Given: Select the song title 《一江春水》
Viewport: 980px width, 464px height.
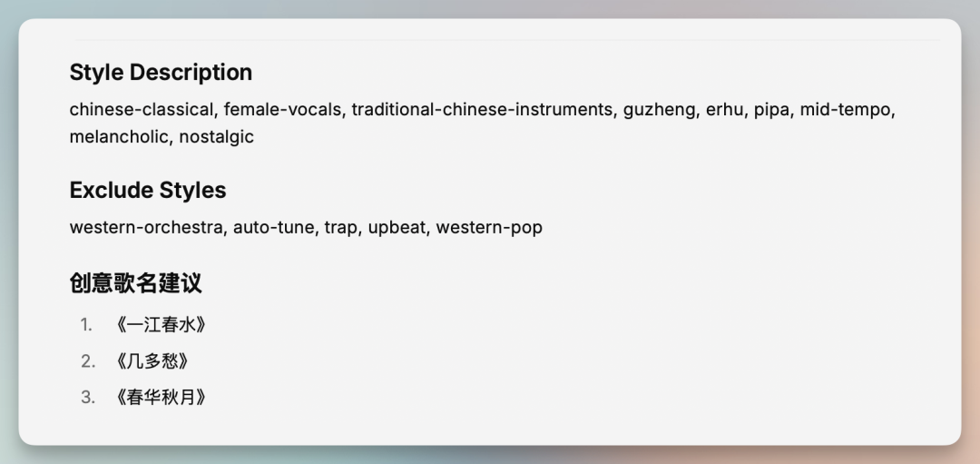Looking at the screenshot, I should [160, 325].
